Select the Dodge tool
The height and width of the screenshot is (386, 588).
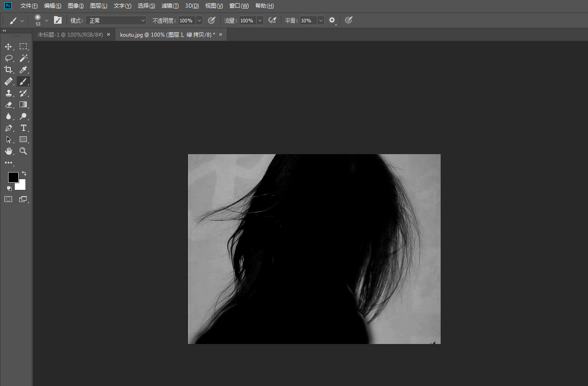tap(23, 116)
